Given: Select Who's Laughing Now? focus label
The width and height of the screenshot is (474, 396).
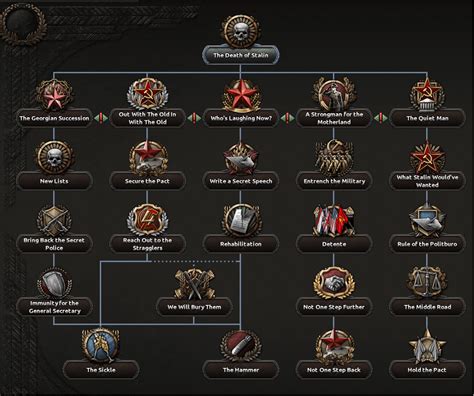Looking at the screenshot, I should pyautogui.click(x=241, y=118).
